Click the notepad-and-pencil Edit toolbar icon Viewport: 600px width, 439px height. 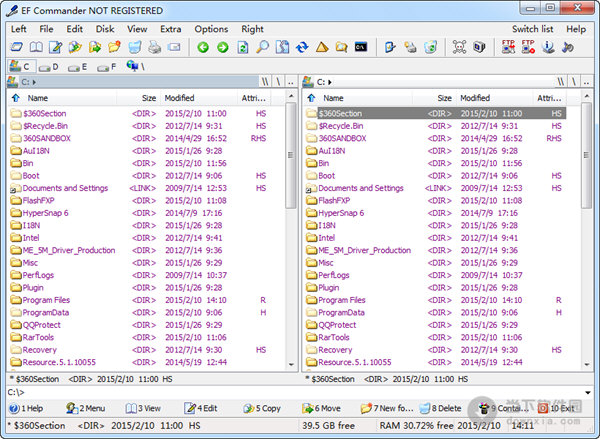55,47
